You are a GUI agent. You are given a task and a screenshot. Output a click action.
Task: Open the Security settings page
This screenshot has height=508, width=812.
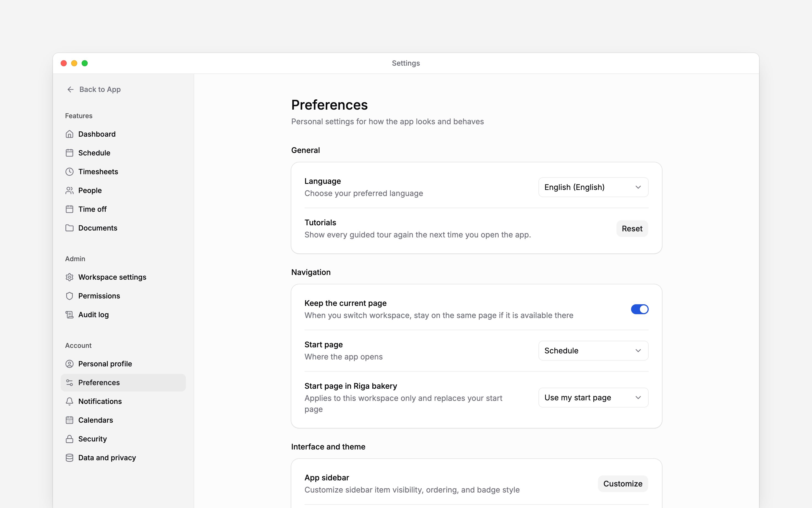pyautogui.click(x=123, y=439)
